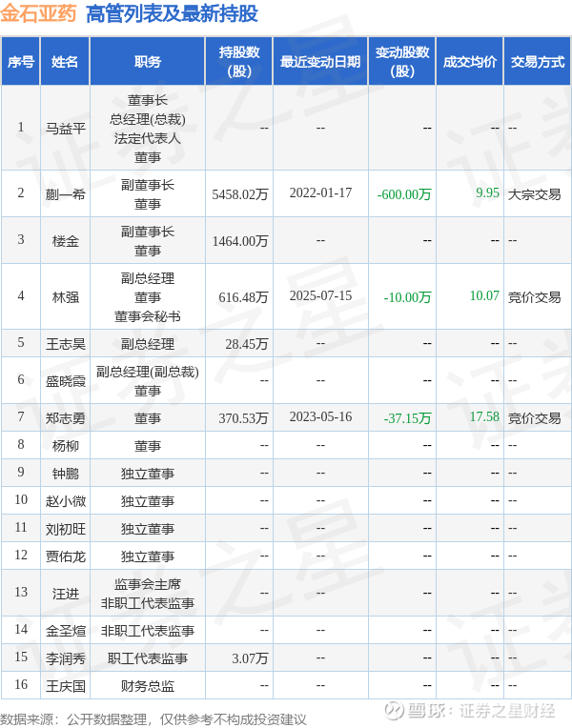Click the 高管列表及最新持股 heading
The image size is (572, 728).
(172, 13)
